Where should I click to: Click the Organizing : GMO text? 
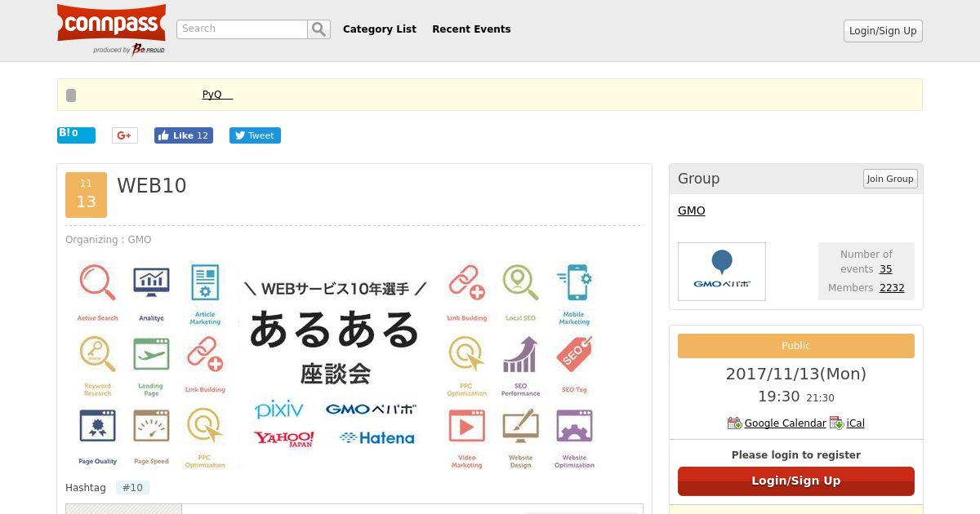pyautogui.click(x=109, y=240)
